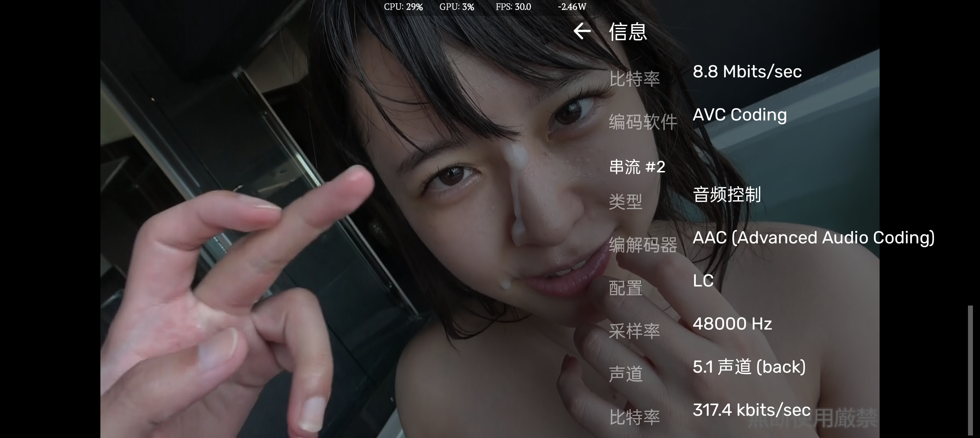Select the 编解码器 label
The width and height of the screenshot is (980, 438).
point(643,245)
